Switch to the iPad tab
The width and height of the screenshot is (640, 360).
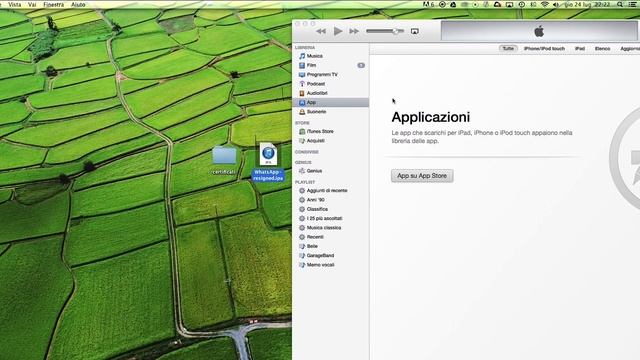coord(580,49)
